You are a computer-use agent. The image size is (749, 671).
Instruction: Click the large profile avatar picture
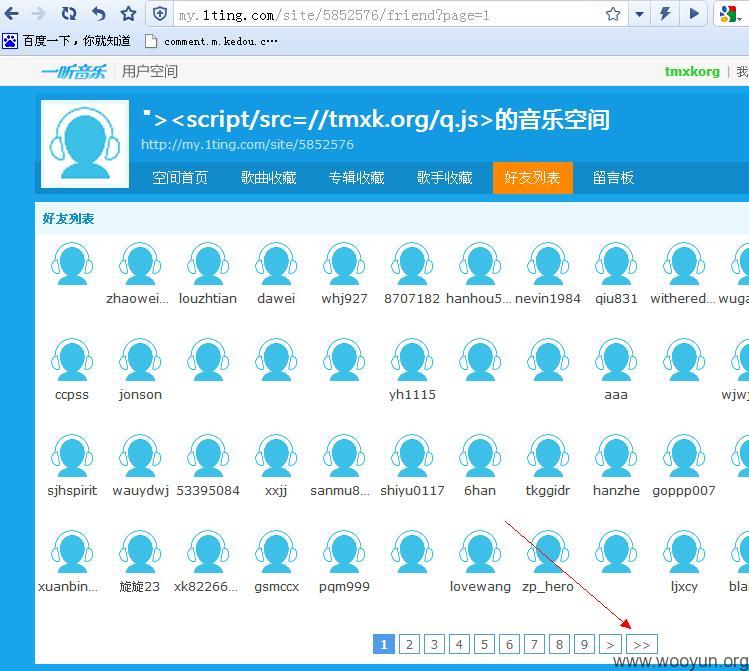point(85,144)
